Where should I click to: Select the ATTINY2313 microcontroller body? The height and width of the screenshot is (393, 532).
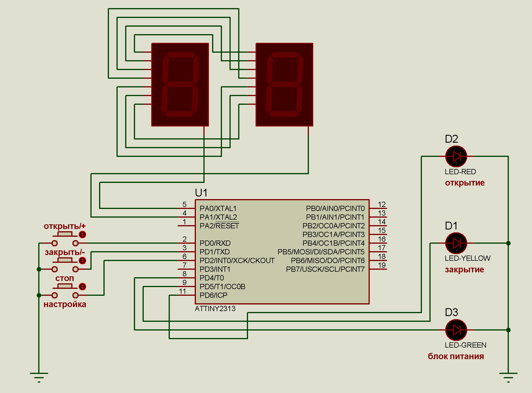(282, 252)
